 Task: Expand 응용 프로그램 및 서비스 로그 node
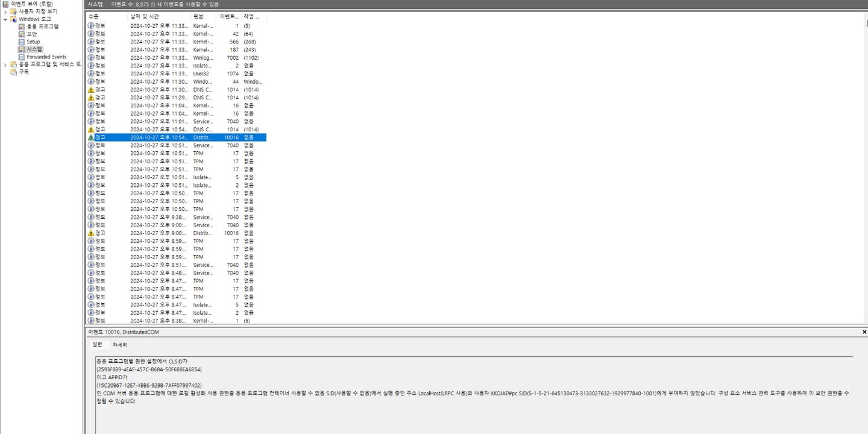[x=5, y=64]
